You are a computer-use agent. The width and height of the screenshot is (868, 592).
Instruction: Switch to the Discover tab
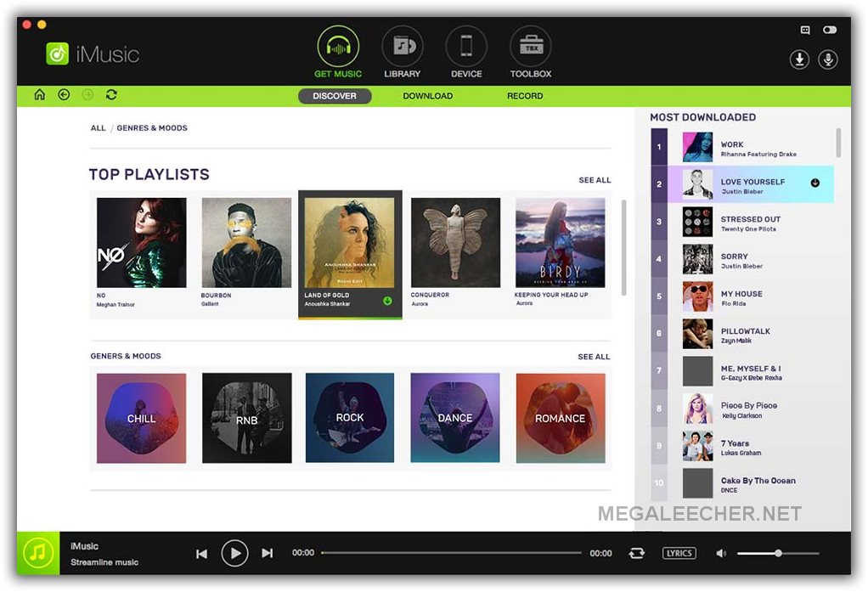click(x=335, y=96)
